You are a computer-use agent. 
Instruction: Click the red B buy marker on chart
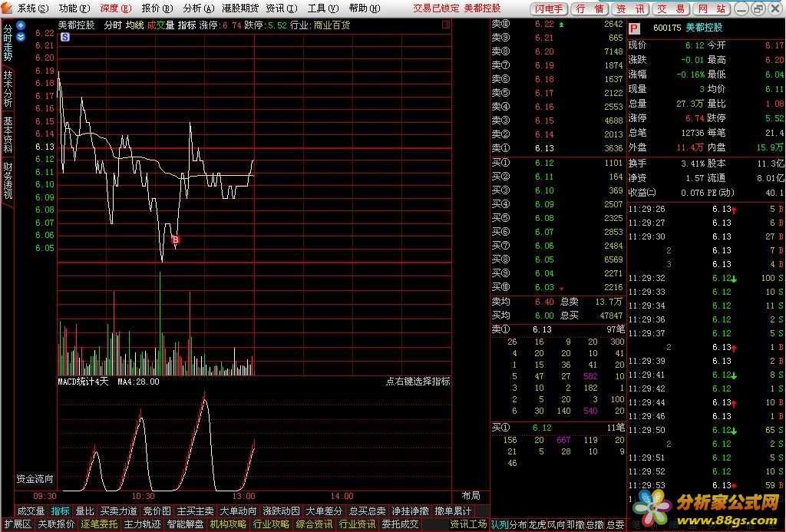[x=176, y=240]
